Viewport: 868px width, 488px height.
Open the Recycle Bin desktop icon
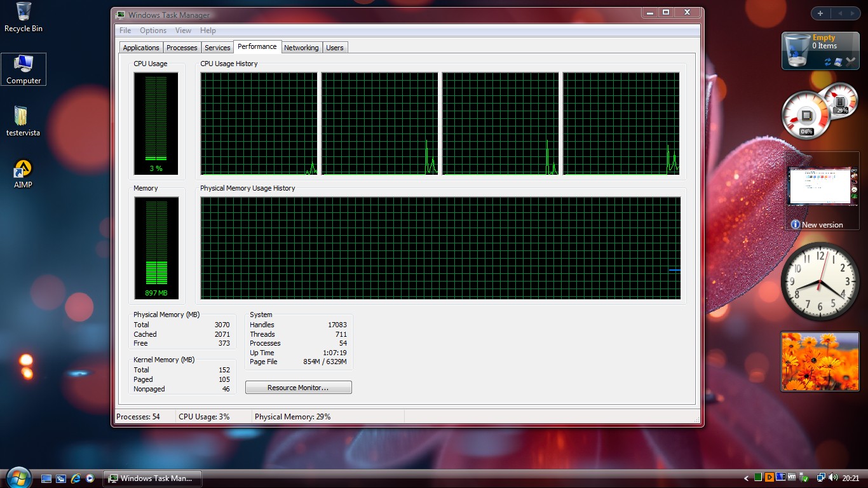pyautogui.click(x=24, y=17)
